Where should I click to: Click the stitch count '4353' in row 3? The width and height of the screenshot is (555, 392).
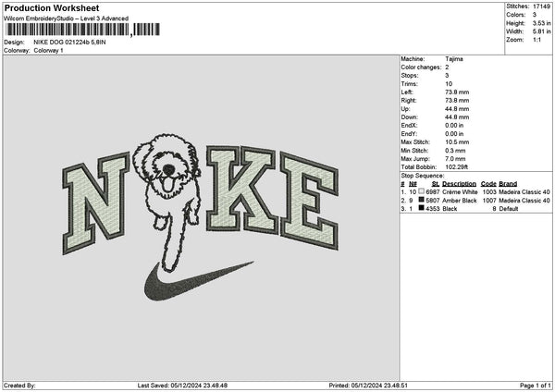point(433,209)
